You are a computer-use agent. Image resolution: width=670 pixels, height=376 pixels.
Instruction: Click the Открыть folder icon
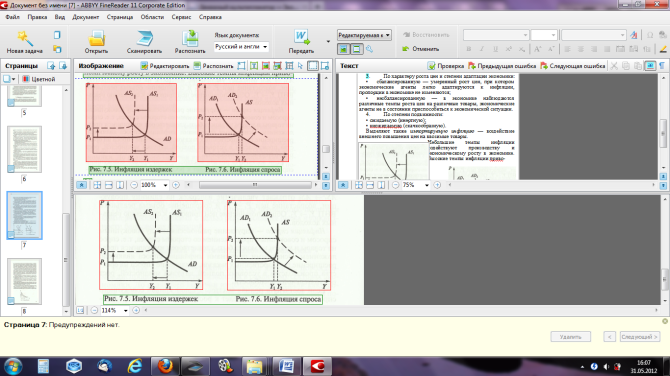coord(96,39)
